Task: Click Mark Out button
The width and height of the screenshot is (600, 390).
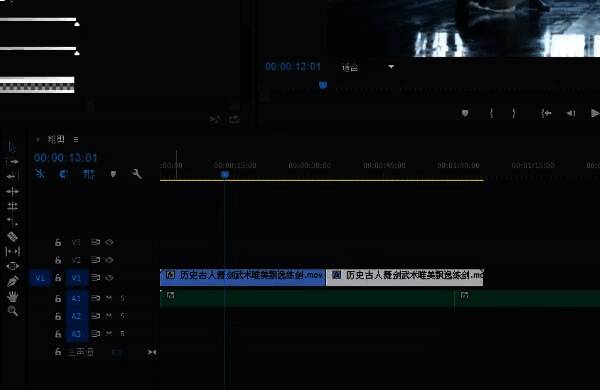Action: point(514,113)
